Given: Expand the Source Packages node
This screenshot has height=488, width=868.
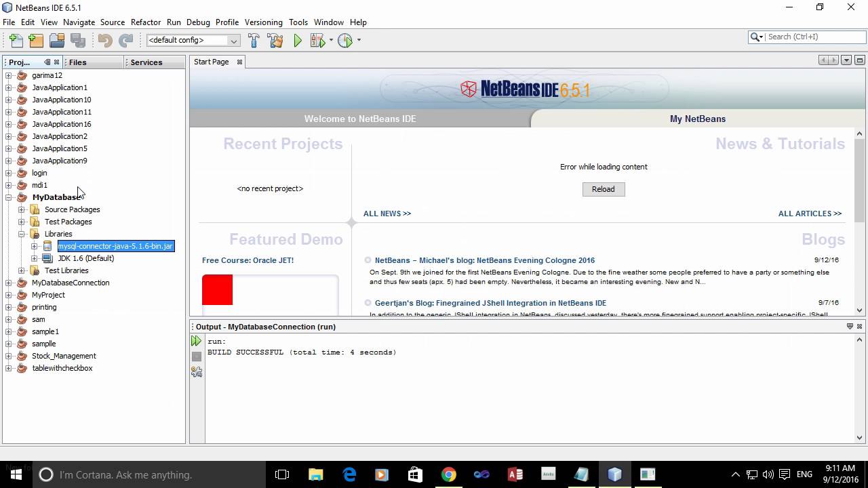Looking at the screenshot, I should (x=22, y=209).
